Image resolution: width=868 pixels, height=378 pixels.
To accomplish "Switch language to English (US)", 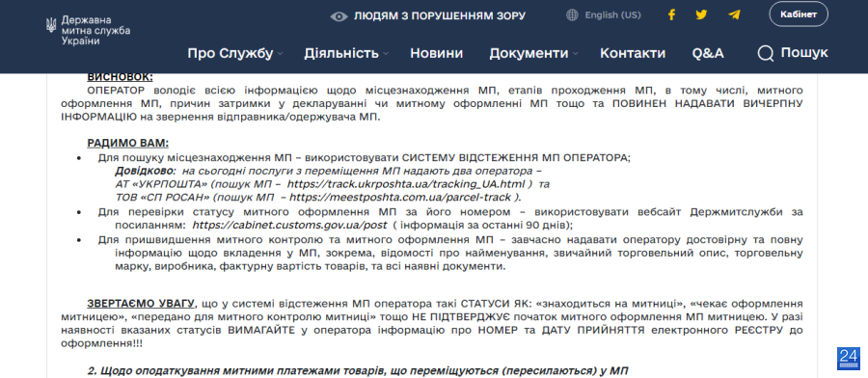I will (x=612, y=14).
